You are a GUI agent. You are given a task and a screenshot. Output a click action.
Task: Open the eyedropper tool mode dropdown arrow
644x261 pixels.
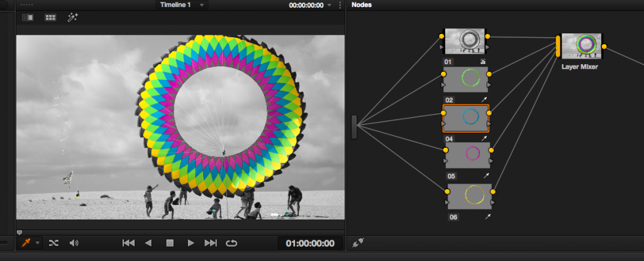point(37,243)
